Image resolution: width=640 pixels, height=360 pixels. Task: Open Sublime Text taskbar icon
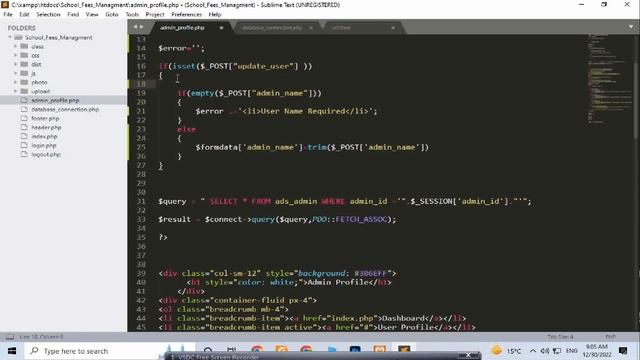[404, 350]
